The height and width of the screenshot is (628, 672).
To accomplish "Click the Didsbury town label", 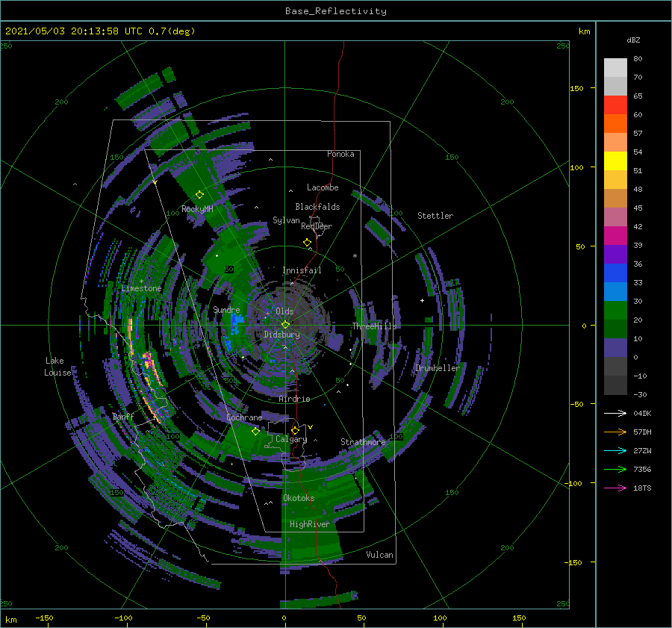I will (x=282, y=335).
